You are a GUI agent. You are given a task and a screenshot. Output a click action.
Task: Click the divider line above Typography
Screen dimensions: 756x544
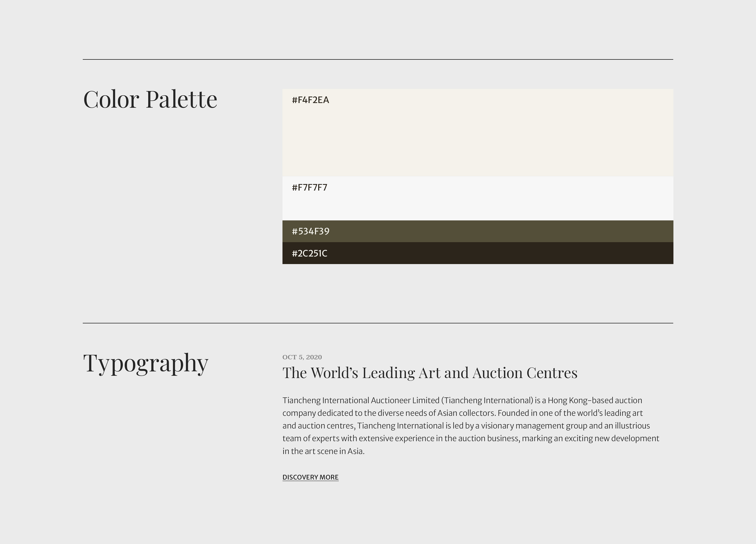pos(378,323)
